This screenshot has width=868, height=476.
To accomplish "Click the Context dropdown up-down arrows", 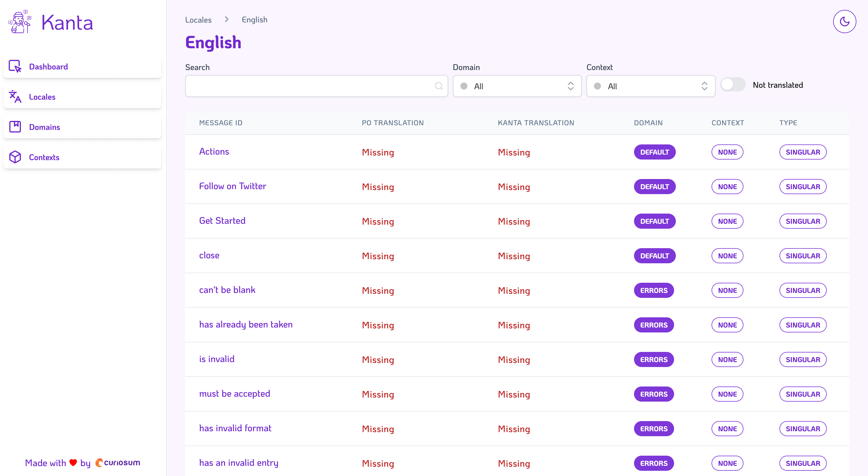I will 704,86.
